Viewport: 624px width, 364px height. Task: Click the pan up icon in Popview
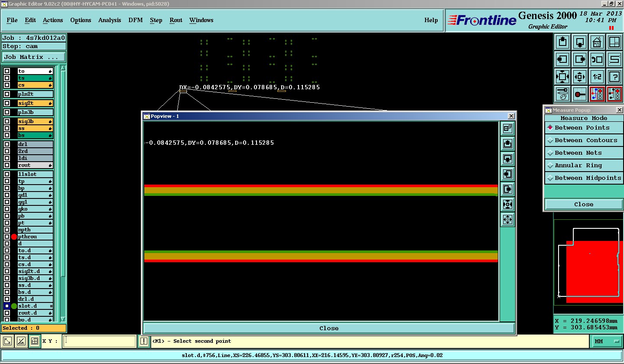507,143
